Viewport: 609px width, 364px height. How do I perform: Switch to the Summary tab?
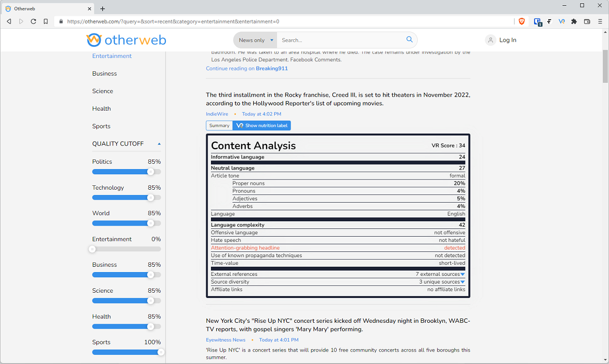(x=219, y=125)
